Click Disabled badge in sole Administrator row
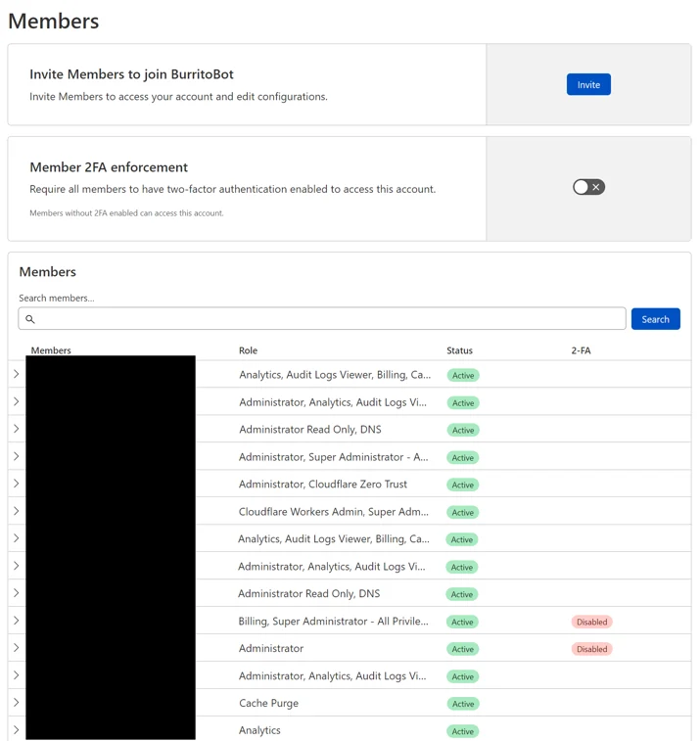Screen dimensions: 700x741 point(591,649)
